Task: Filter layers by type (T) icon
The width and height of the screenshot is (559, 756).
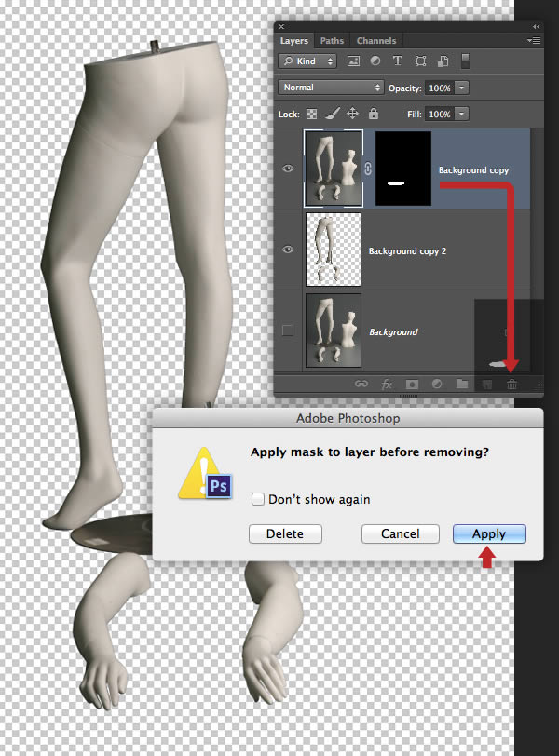Action: click(x=398, y=61)
